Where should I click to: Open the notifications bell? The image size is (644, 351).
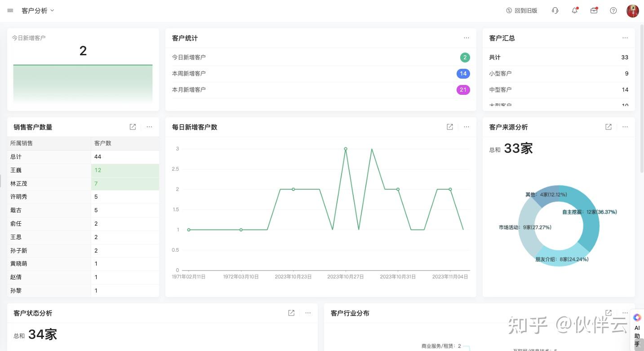point(574,10)
